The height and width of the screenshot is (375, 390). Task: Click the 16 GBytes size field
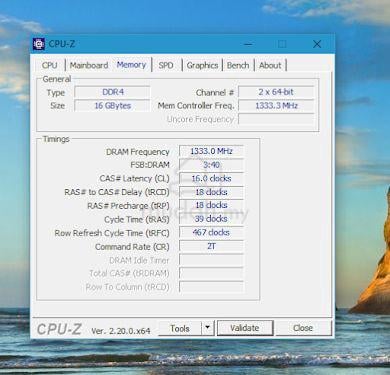click(112, 106)
